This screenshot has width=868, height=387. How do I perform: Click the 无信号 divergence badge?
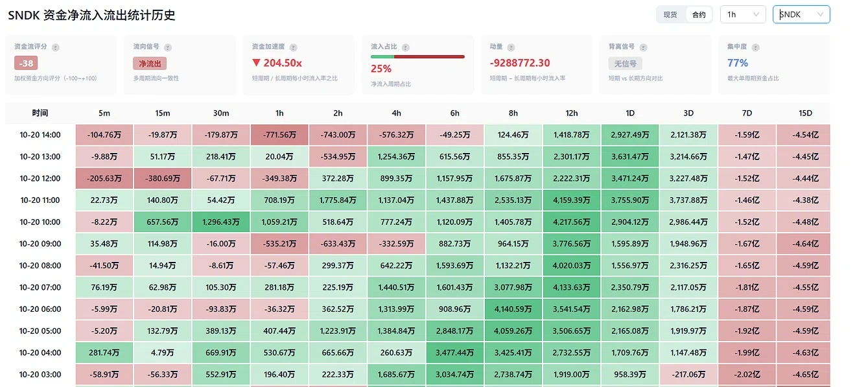point(626,64)
